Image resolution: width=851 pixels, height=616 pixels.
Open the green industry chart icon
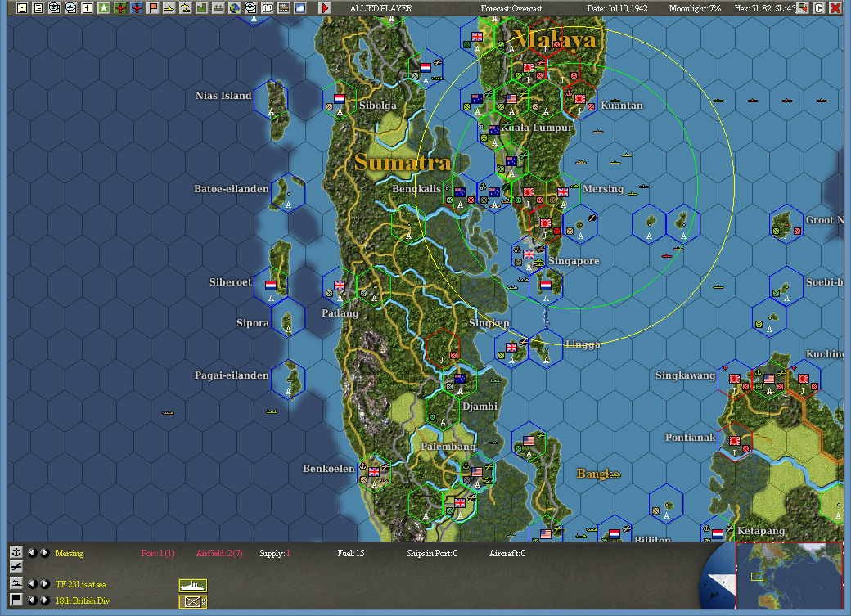(x=202, y=7)
